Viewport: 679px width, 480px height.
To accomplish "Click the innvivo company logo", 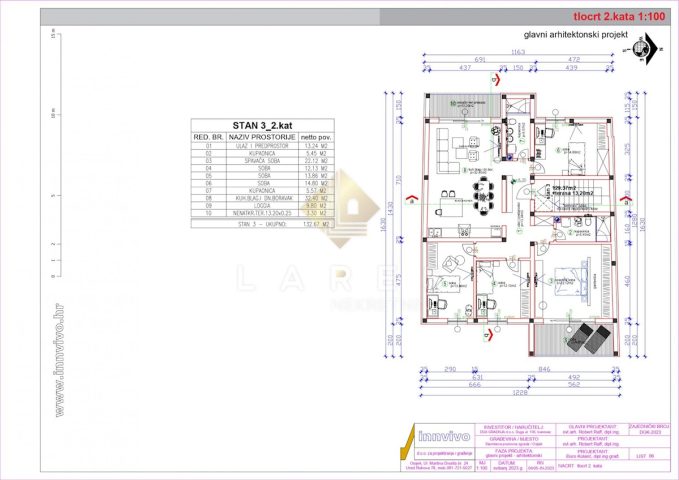I will coord(444,436).
